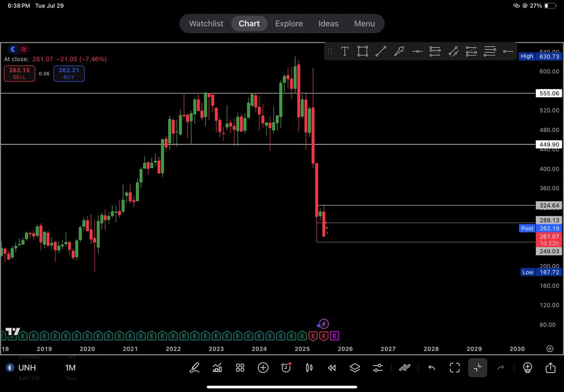This screenshot has height=392, width=564.
Task: Select the trend-based Fib extension tool
Action: (x=471, y=52)
